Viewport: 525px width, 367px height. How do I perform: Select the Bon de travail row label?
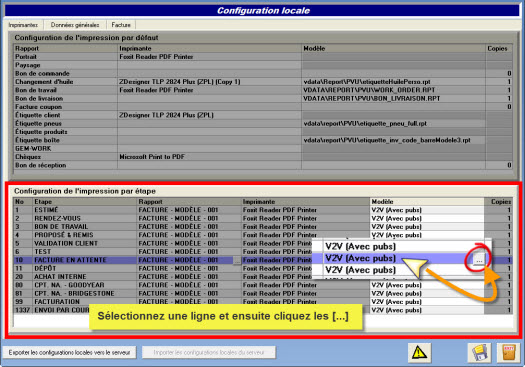[x=36, y=90]
